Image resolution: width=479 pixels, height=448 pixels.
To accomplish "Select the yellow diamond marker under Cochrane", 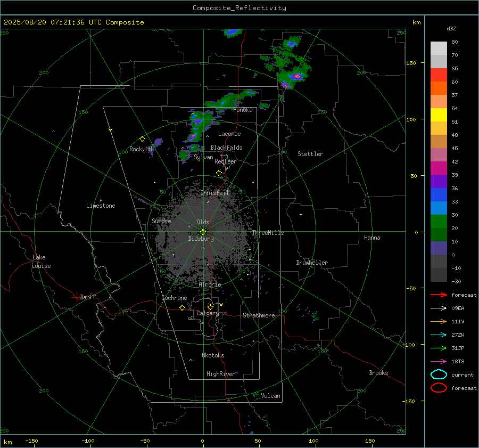I will [182, 307].
